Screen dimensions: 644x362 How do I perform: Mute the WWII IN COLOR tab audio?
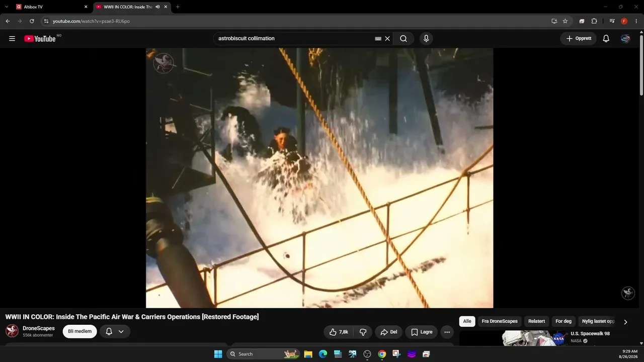pyautogui.click(x=157, y=7)
